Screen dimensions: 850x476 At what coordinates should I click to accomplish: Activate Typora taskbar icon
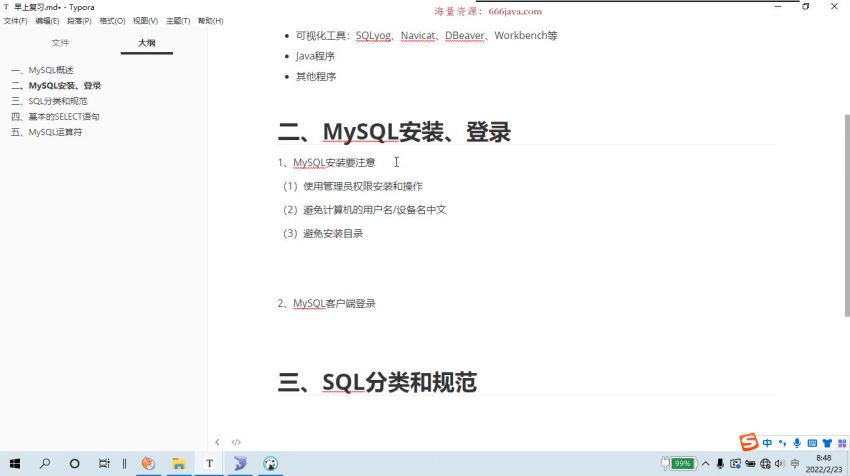pyautogui.click(x=209, y=464)
